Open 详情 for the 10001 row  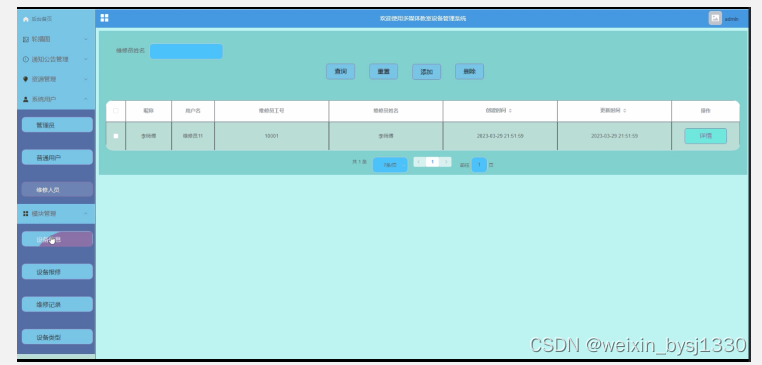point(706,136)
